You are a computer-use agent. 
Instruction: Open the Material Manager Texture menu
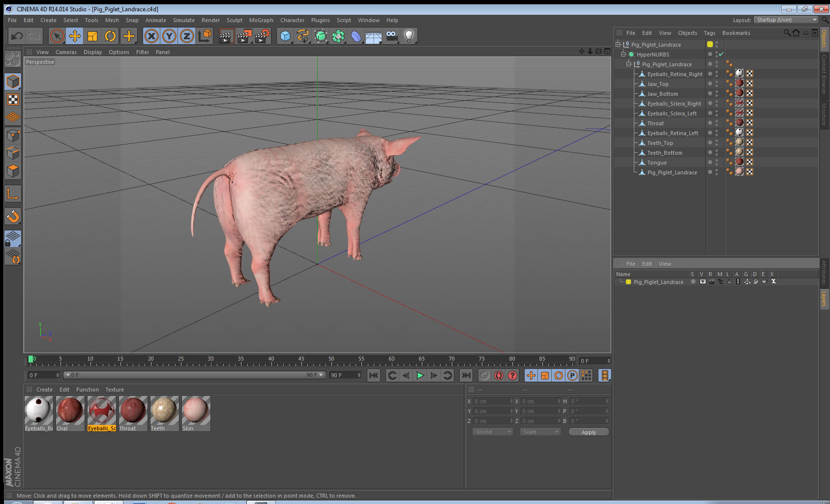(115, 390)
